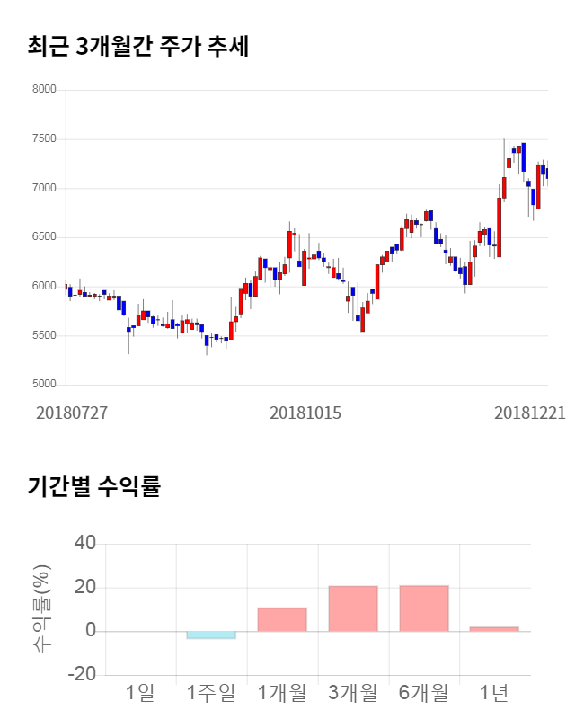
Task: Click the 40 tick on returns axis
Action: [x=85, y=544]
